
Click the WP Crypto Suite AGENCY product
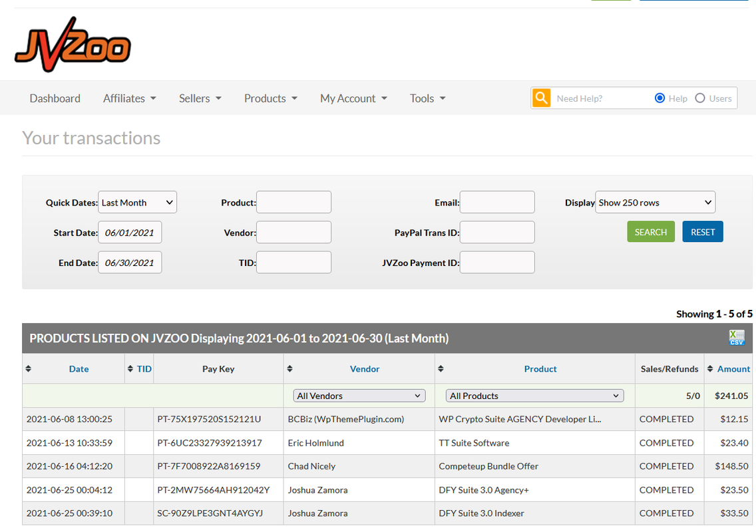click(520, 419)
